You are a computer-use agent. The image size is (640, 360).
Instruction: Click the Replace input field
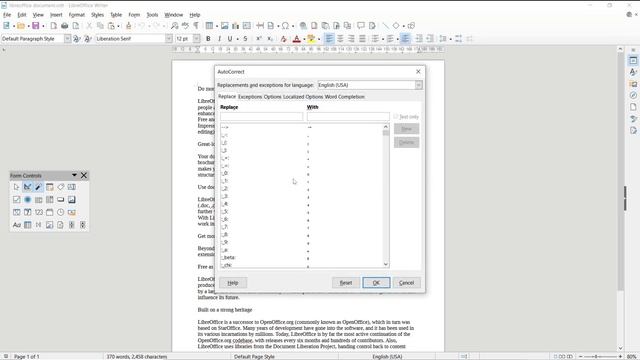(262, 117)
